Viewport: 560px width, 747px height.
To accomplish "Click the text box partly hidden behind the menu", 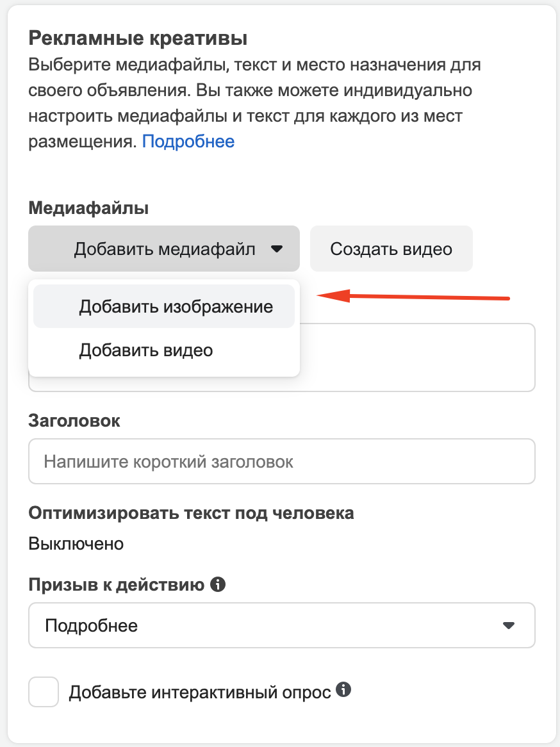I will click(418, 357).
